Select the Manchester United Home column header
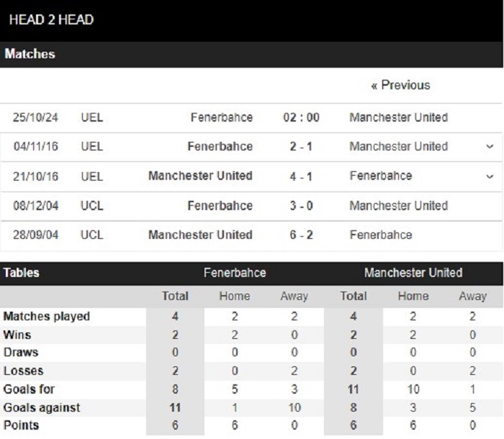 pos(413,296)
